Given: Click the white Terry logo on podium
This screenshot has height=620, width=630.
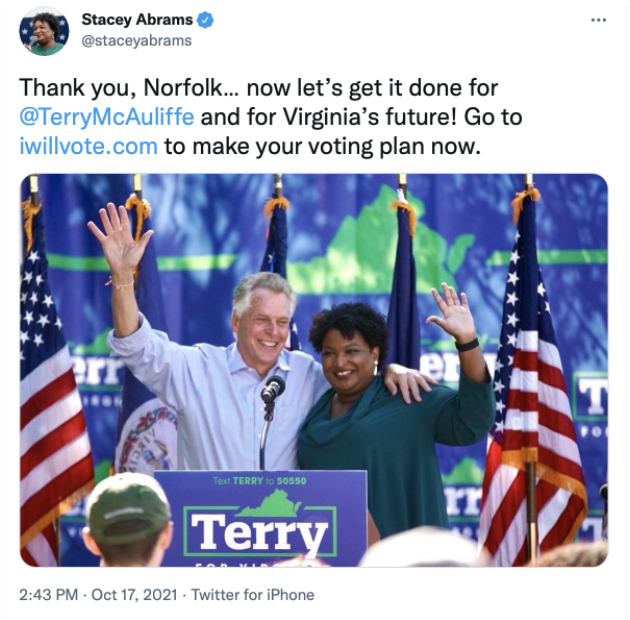Looking at the screenshot, I should click(x=260, y=531).
